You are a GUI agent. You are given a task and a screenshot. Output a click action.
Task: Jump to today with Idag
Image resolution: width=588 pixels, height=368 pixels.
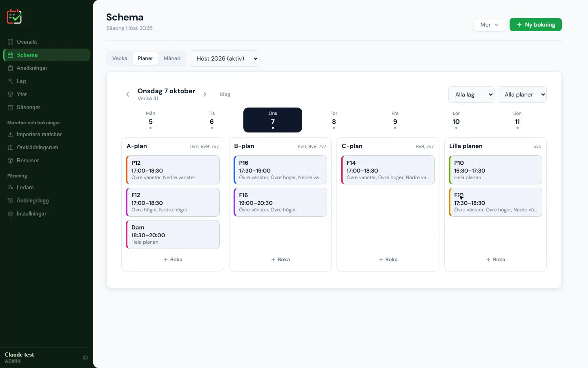tap(225, 94)
